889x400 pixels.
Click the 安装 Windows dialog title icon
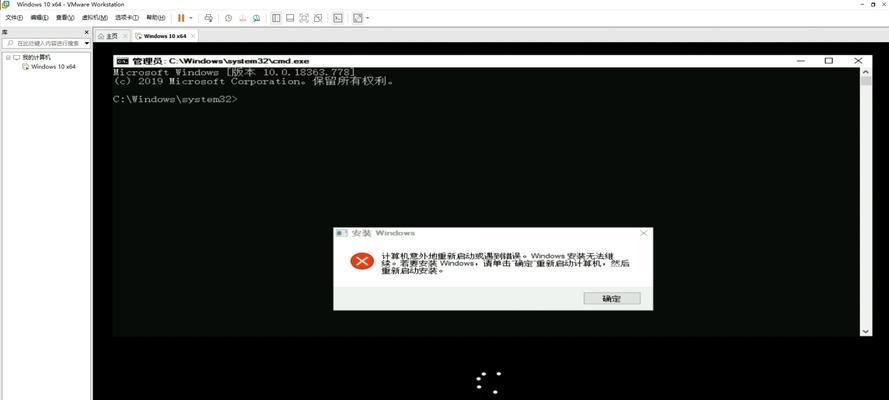coord(341,233)
